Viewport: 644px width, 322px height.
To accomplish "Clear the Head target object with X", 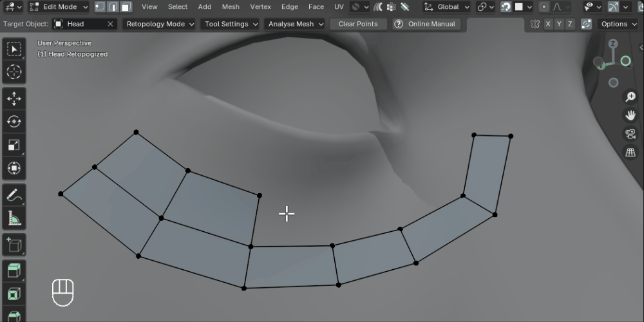I will click(110, 24).
